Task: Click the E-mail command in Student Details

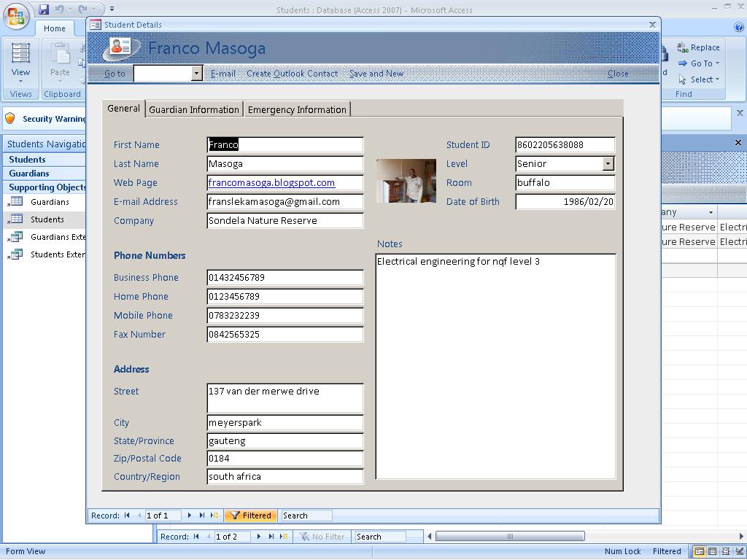Action: coord(223,74)
